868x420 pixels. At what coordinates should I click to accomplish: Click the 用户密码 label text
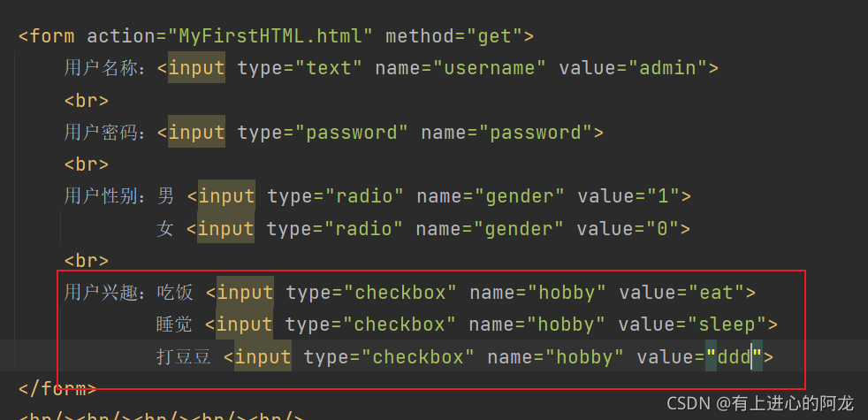[100, 133]
